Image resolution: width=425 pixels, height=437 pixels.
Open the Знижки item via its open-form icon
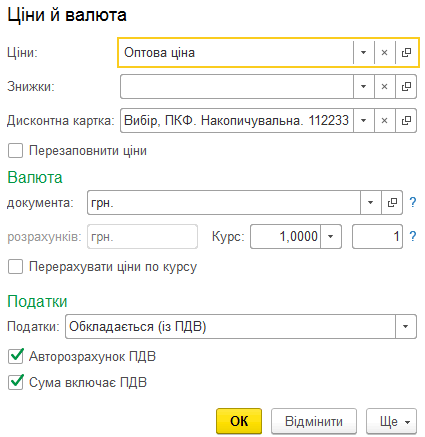406,87
